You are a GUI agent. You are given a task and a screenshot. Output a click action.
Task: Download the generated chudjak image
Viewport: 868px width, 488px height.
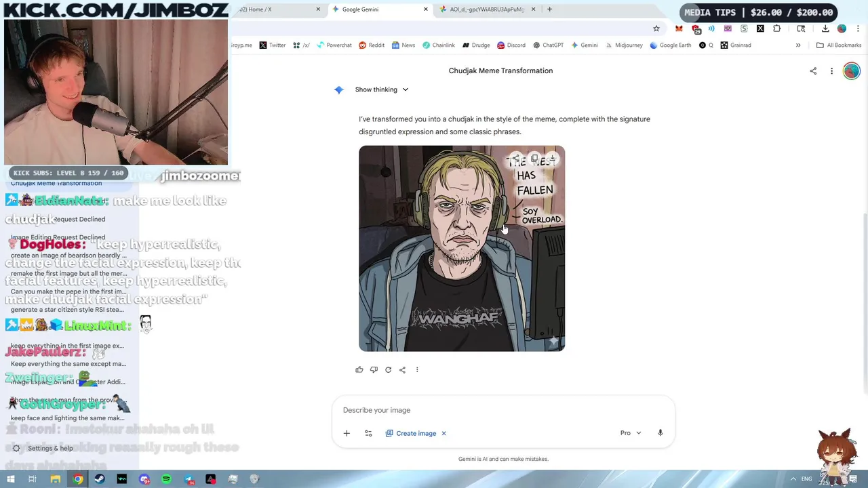point(553,159)
